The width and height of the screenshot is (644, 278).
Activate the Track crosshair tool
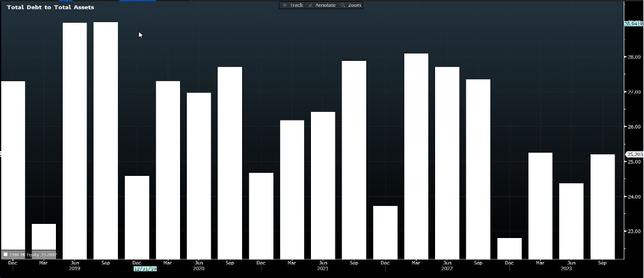[x=293, y=5]
